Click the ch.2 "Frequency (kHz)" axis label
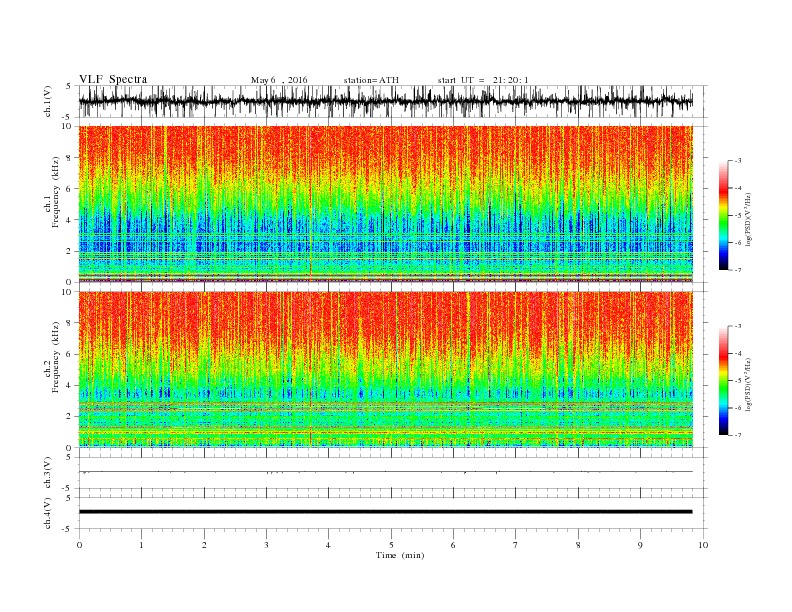Viewport: 792px width, 612px height. 56,357
